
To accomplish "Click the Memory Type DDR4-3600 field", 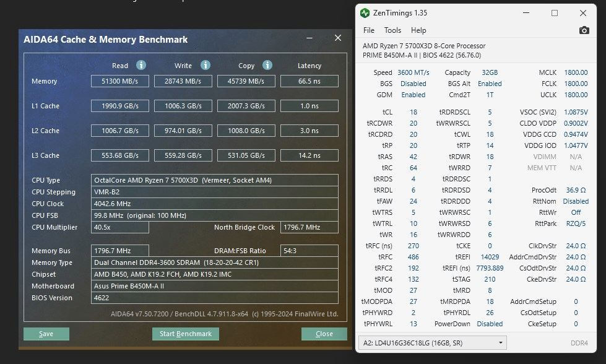I will (215, 262).
